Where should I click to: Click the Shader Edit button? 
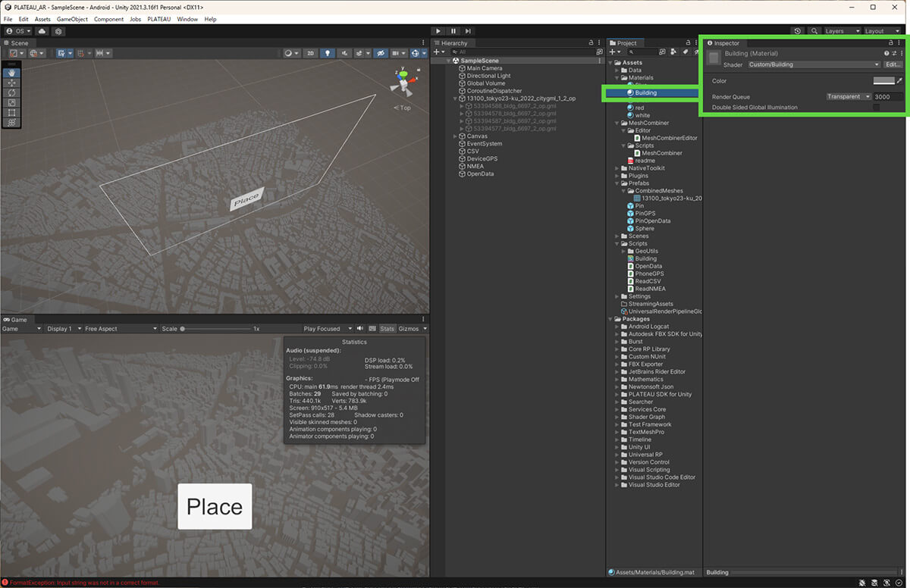[893, 64]
